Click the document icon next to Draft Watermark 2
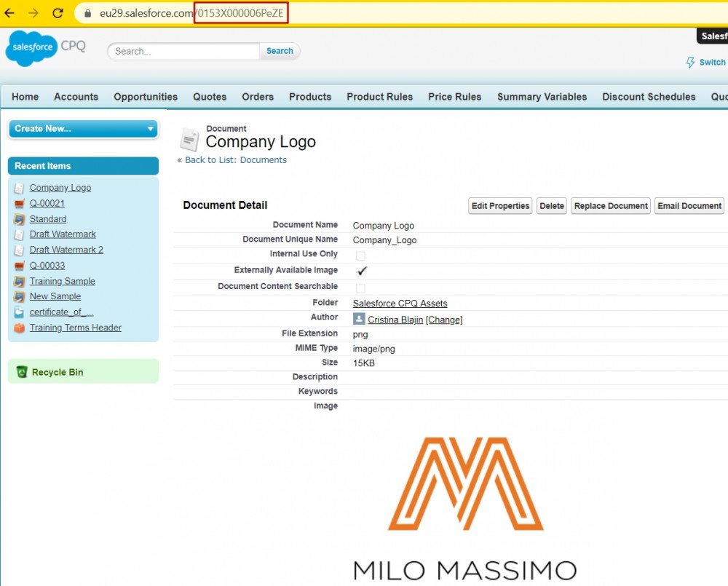Viewport: 728px width, 586px height. coord(19,250)
